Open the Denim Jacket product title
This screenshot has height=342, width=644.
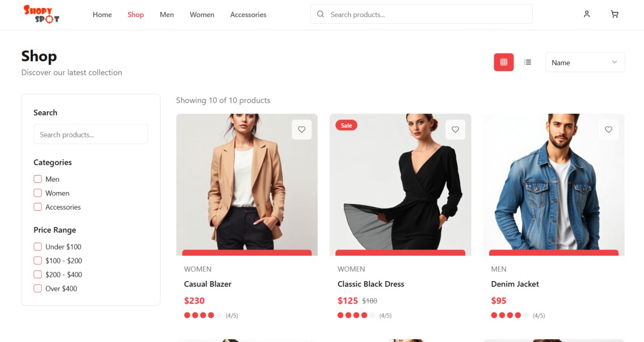pos(515,284)
